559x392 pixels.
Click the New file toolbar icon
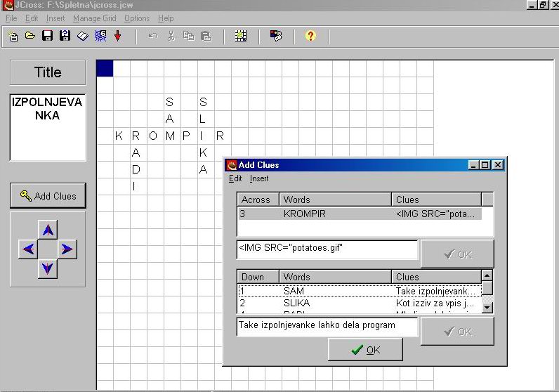(x=13, y=36)
